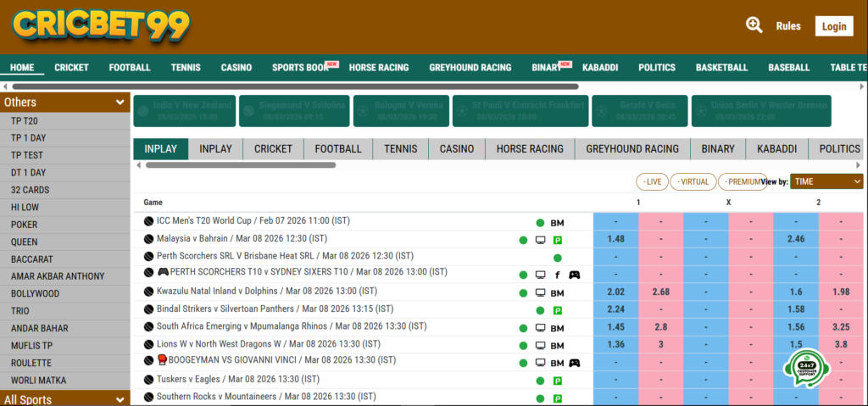This screenshot has height=406, width=868.
Task: Click the f icon in Perth Scorchers T10 row
Action: 558,275
